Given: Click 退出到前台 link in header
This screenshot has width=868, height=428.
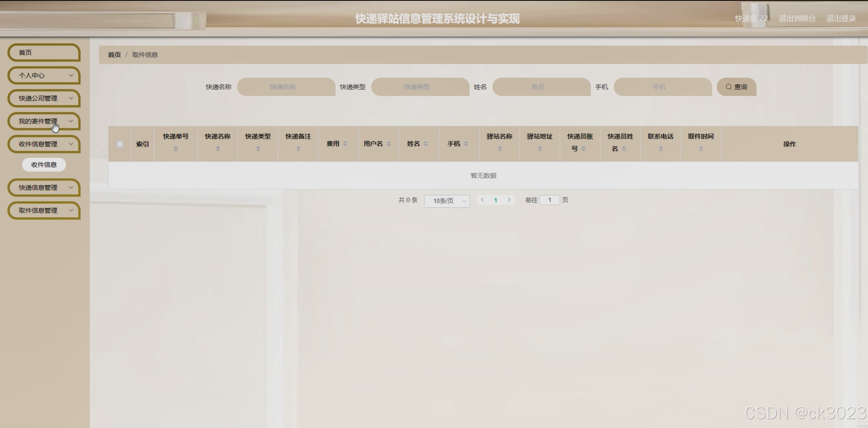Looking at the screenshot, I should [x=797, y=18].
